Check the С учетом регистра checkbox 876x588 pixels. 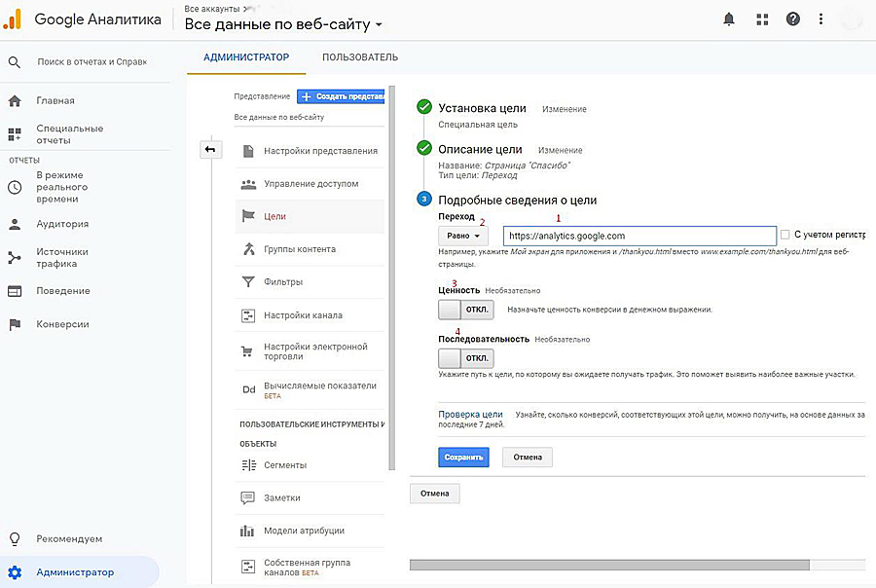[785, 235]
